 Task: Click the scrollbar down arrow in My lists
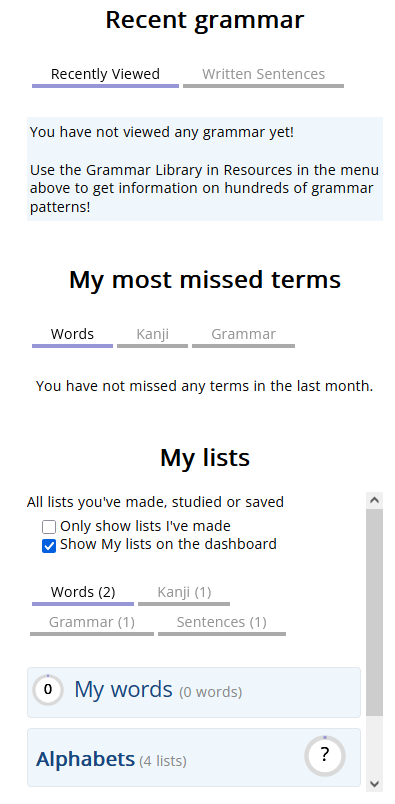374,783
